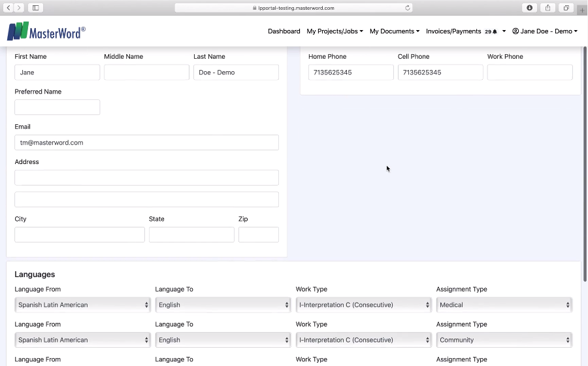This screenshot has height=366, width=588.
Task: Click the Safari share icon
Action: [547, 8]
